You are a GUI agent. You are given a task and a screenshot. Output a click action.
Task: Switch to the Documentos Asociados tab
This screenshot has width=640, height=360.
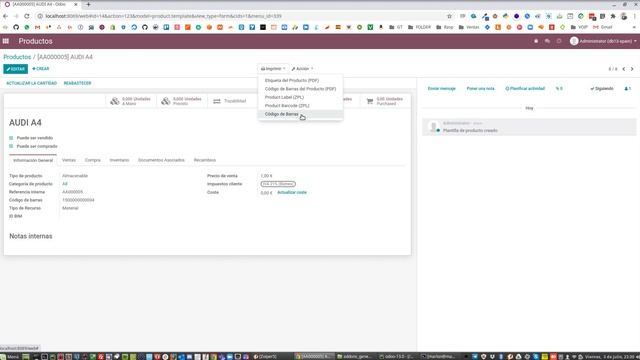(161, 160)
